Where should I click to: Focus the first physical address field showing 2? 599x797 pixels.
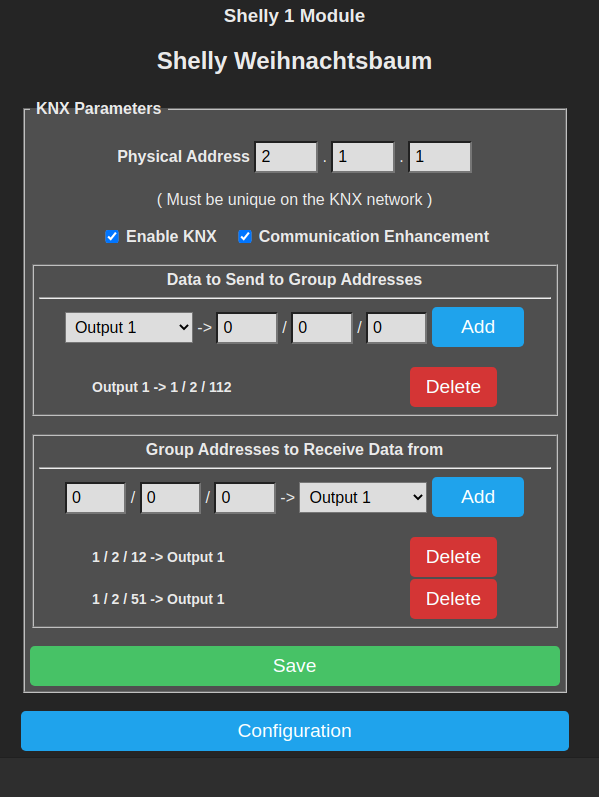[x=286, y=157]
